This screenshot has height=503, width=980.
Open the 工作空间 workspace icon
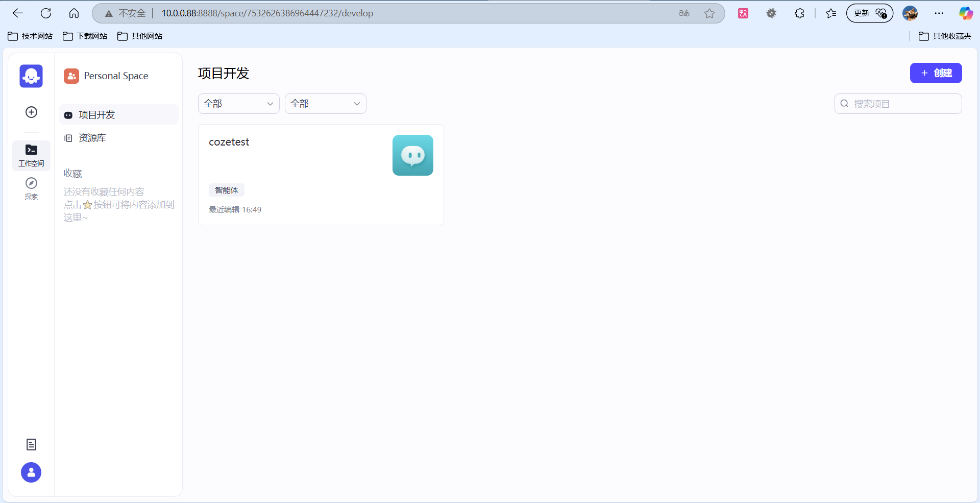click(31, 155)
